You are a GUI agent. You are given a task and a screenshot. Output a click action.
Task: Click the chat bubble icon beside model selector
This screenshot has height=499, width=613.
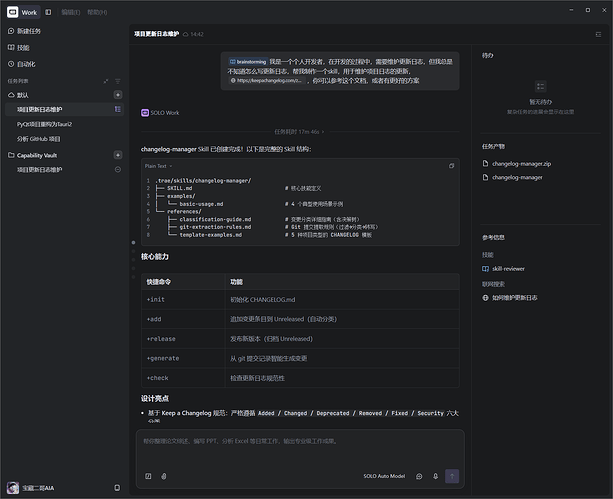pyautogui.click(x=419, y=476)
